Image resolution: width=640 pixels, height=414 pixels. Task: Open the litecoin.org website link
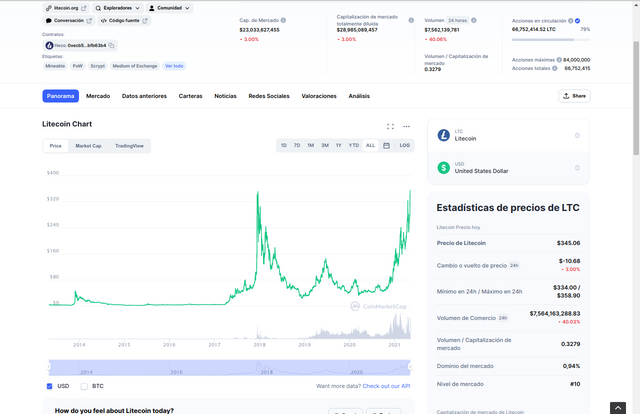[66, 8]
